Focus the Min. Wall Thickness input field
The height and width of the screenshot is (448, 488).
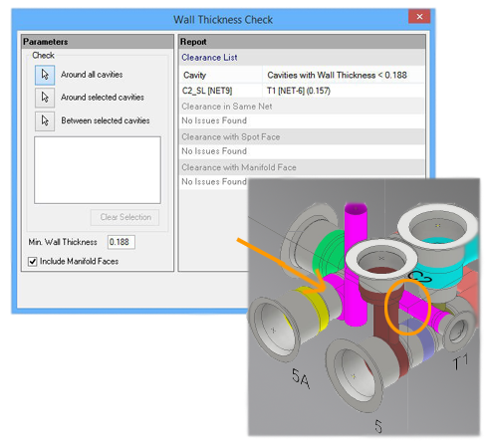pyautogui.click(x=122, y=242)
